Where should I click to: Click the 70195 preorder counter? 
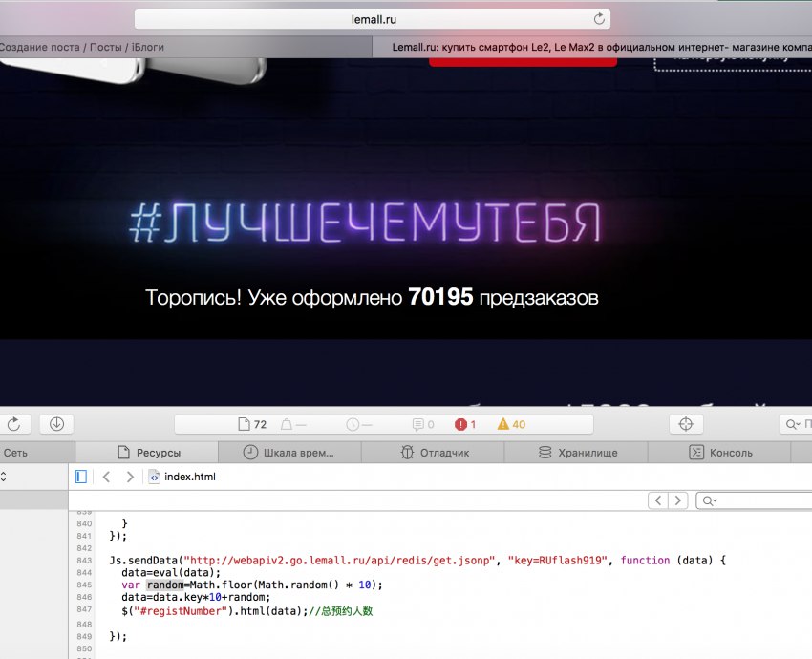tap(440, 297)
